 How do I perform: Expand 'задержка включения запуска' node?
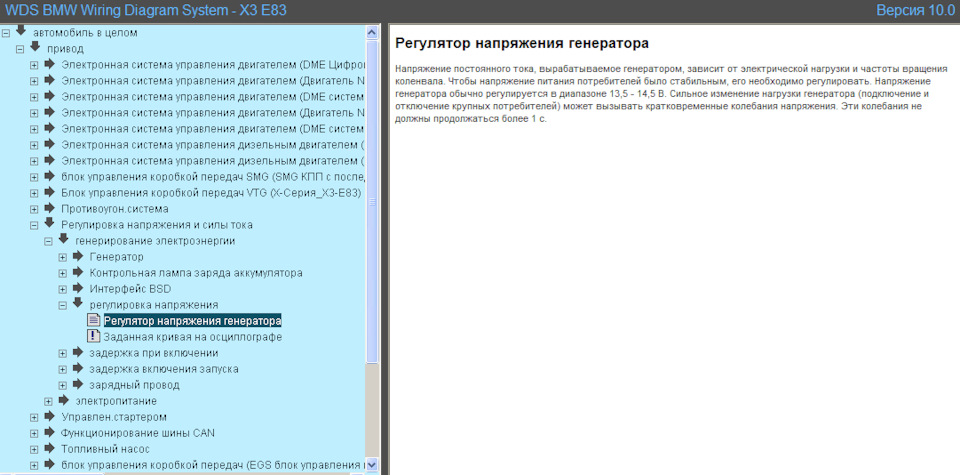(x=62, y=370)
